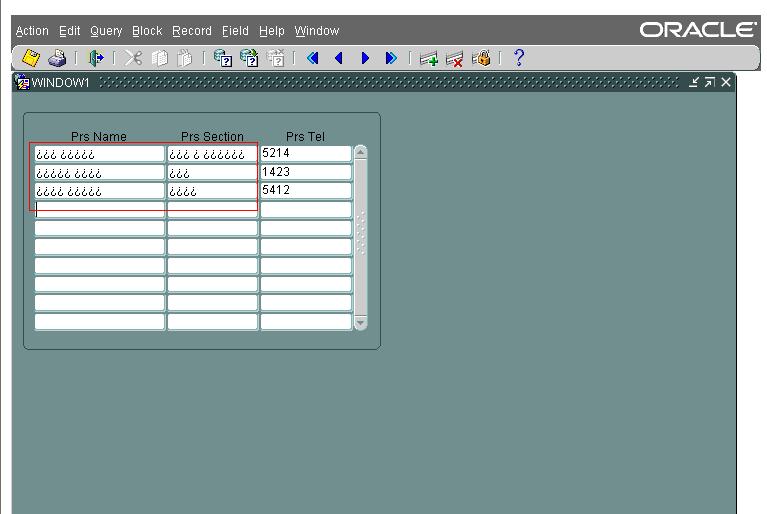
Task: Go to the previous record arrow
Action: point(339,59)
